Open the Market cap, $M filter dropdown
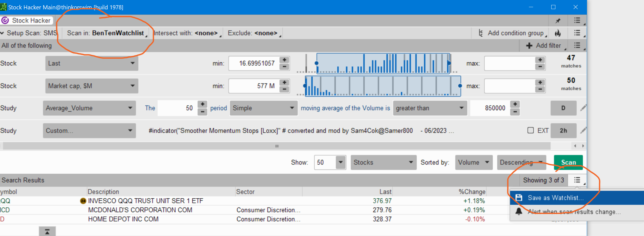 92,86
